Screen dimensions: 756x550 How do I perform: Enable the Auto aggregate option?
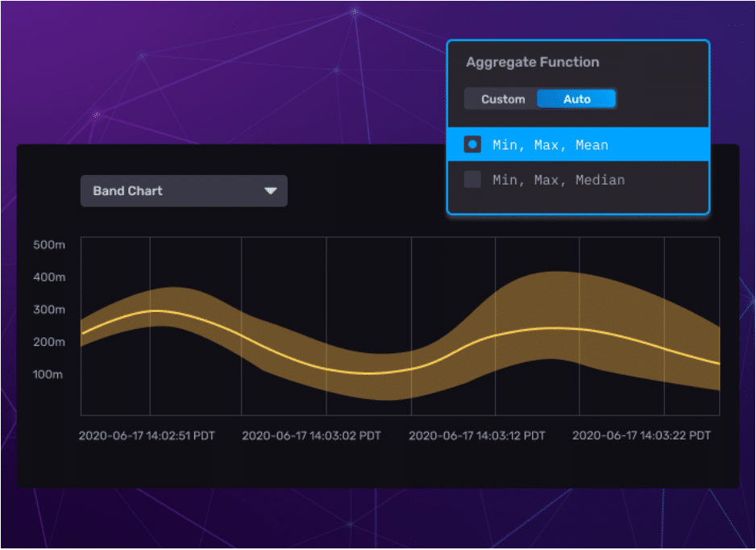(x=576, y=98)
